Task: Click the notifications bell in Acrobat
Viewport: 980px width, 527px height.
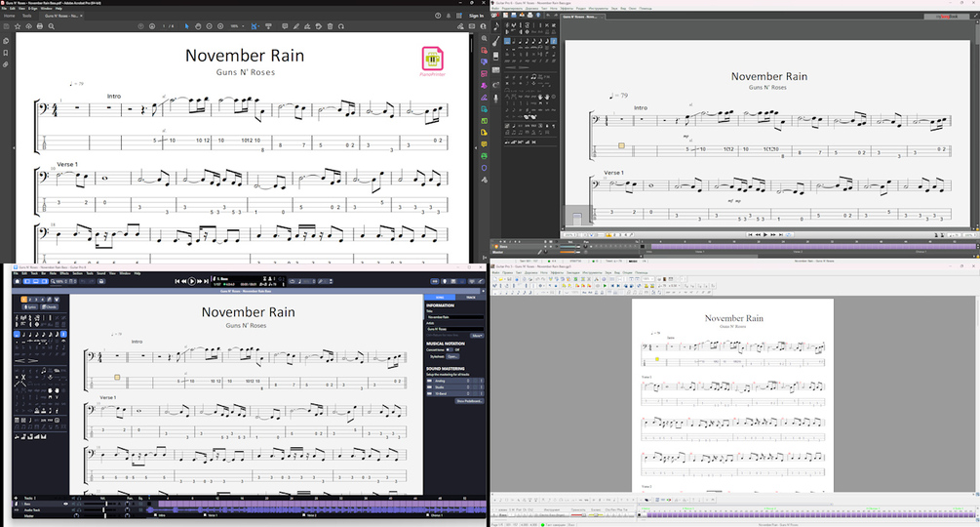Action: pos(449,16)
